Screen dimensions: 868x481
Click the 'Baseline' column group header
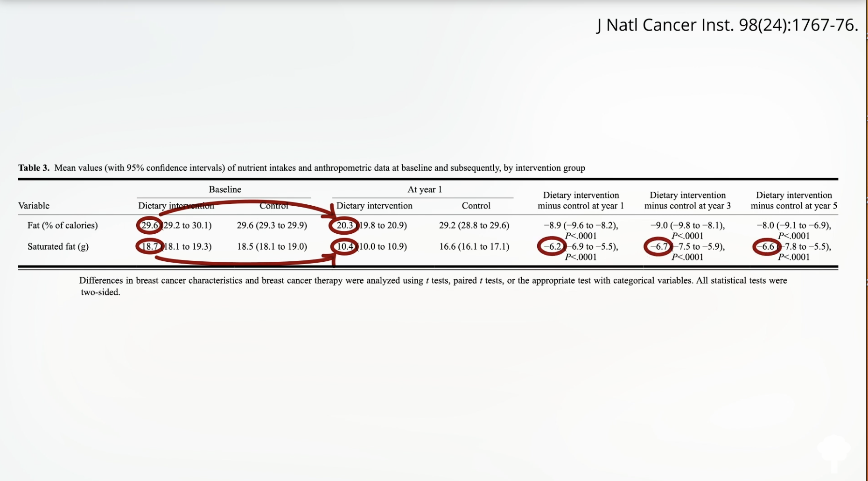coord(225,189)
